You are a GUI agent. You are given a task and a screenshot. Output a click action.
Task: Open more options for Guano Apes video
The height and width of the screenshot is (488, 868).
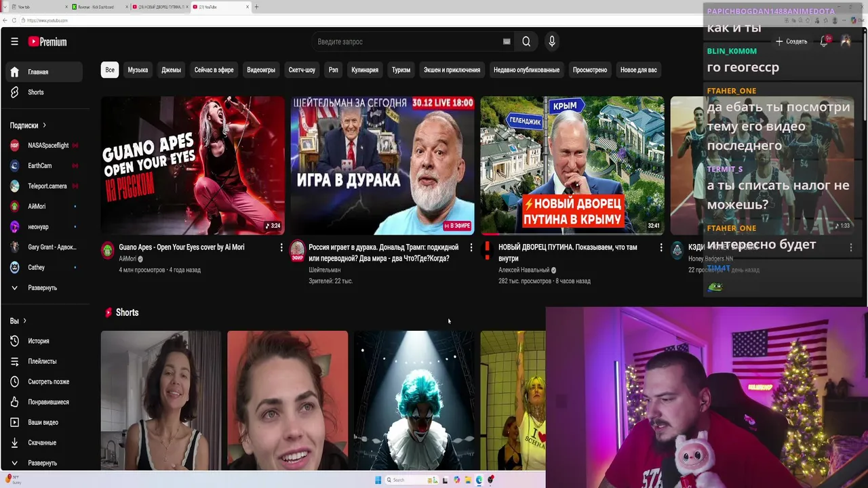[281, 247]
